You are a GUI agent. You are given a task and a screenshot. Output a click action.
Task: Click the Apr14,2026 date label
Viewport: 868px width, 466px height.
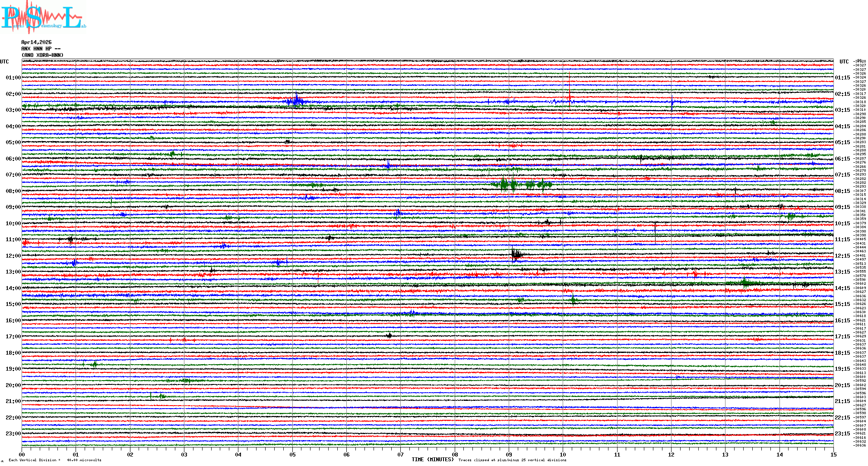point(36,42)
